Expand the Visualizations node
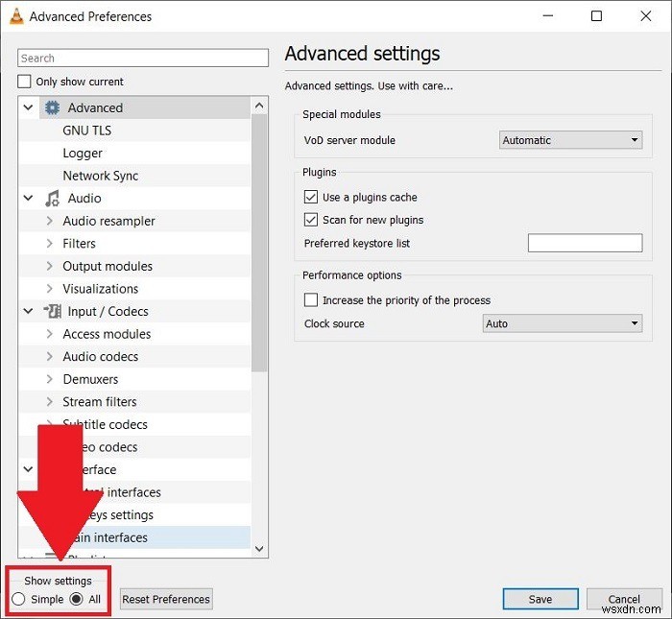672x619 pixels. click(x=49, y=288)
